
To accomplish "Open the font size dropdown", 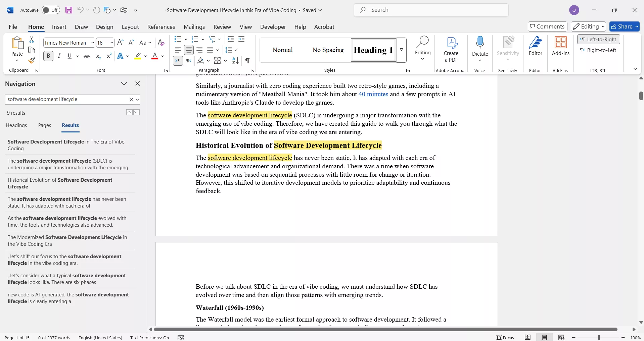I will click(112, 43).
